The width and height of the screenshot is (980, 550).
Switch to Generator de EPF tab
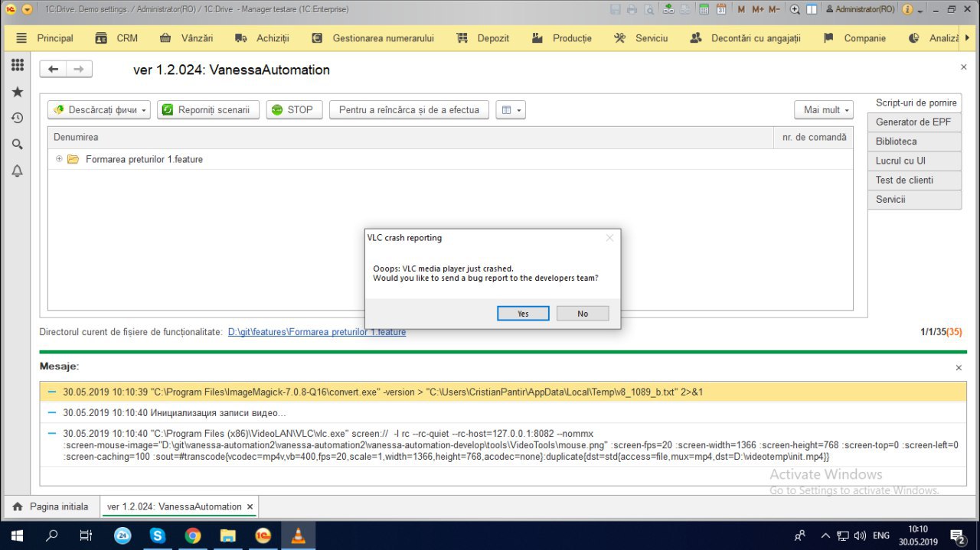[x=914, y=122]
